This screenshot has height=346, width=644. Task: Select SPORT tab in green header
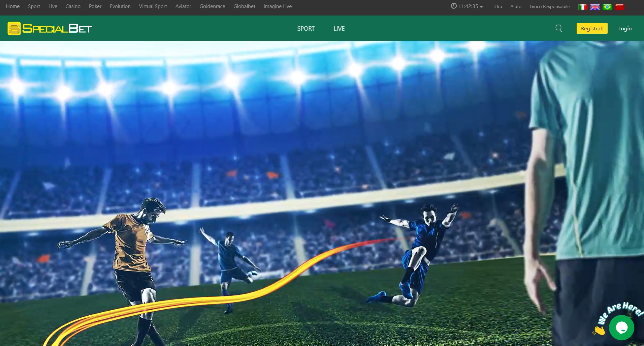306,29
